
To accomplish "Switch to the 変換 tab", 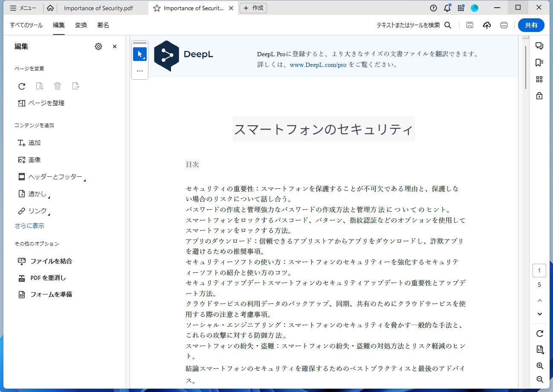I will (81, 25).
